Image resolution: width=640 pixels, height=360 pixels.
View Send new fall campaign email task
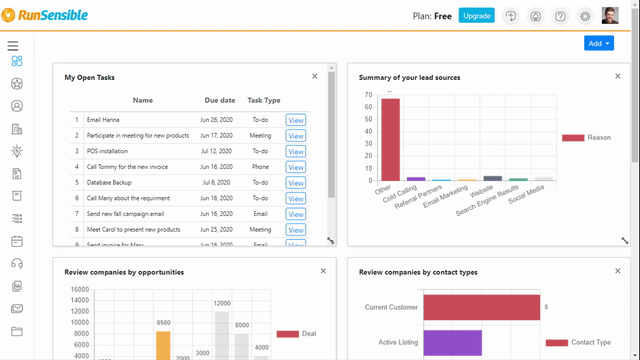coord(296,214)
